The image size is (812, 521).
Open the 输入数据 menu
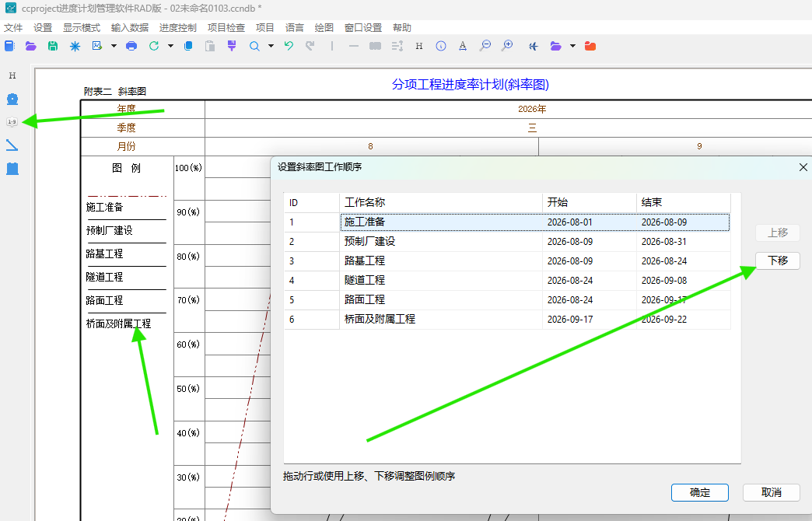pyautogui.click(x=130, y=27)
